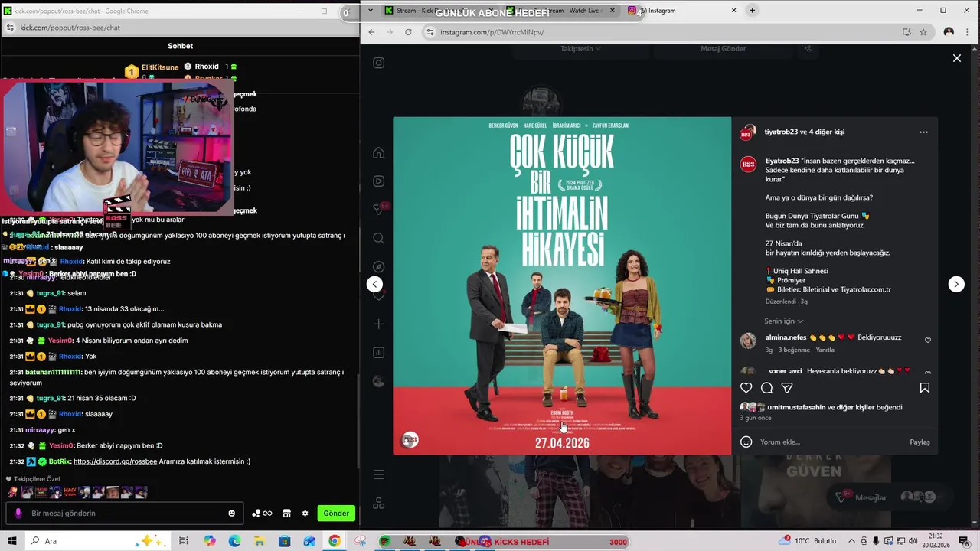The image size is (980, 551).
Task: Open File Explorer from taskbar
Action: click(260, 541)
